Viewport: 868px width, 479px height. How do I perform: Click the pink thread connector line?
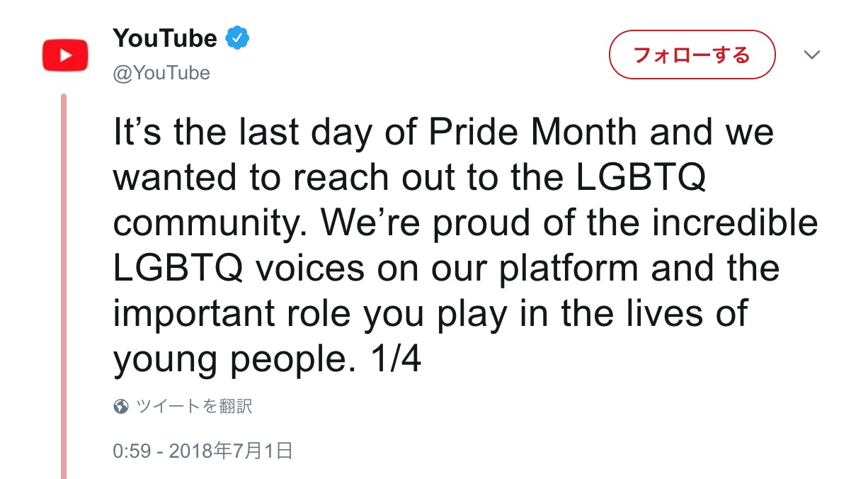(64, 283)
